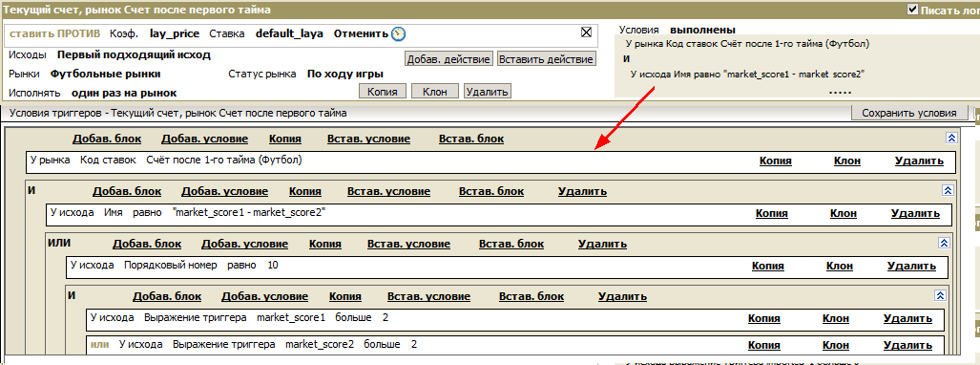This screenshot has width=980, height=365.
Task: Click Удалить in innermost И block header
Action: pyautogui.click(x=622, y=297)
